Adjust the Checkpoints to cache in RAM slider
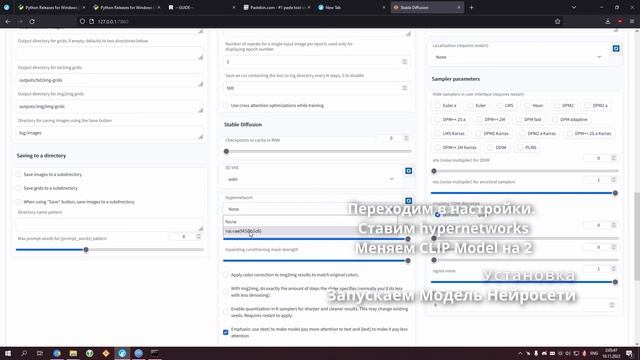The height and width of the screenshot is (360, 640). (x=318, y=151)
